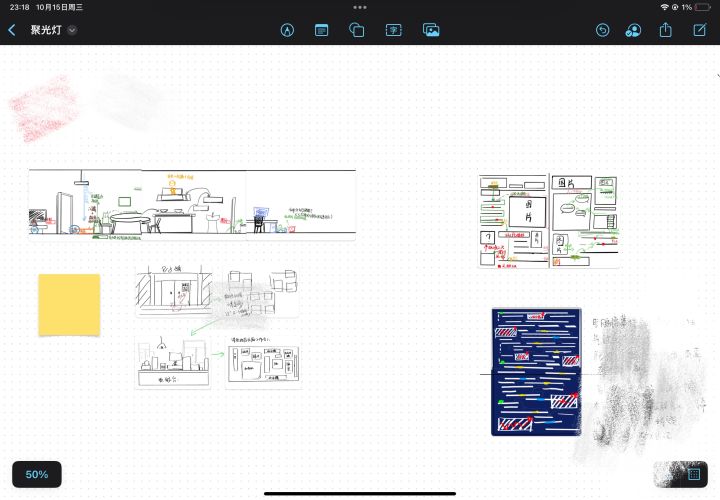
Task: Open the photo and media insert icon
Action: pos(431,30)
